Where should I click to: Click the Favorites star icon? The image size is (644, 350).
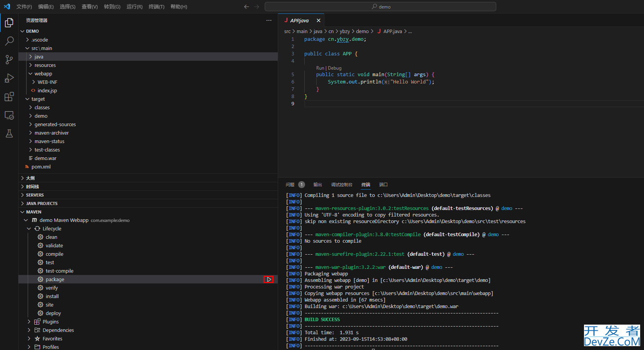tap(37, 338)
